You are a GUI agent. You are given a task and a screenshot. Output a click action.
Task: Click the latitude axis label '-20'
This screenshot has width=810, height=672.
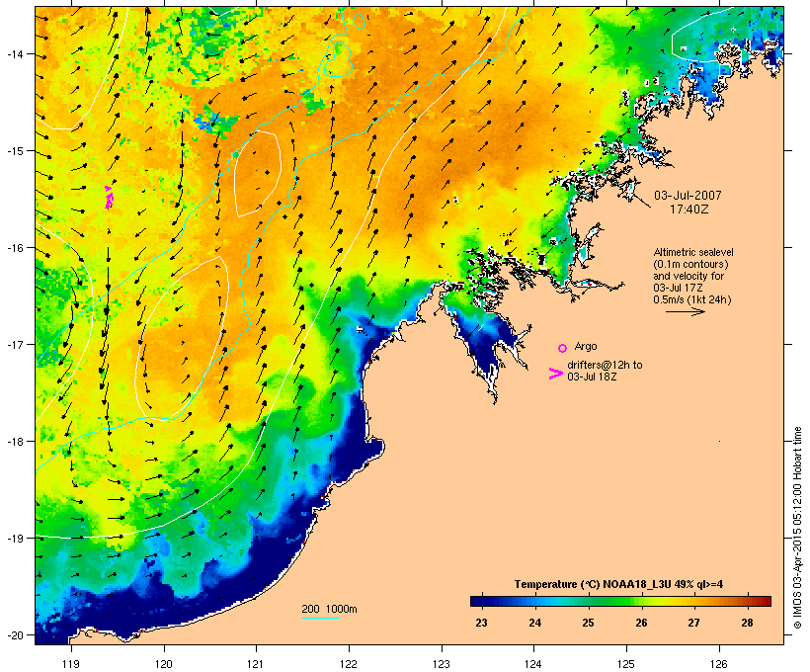point(14,634)
